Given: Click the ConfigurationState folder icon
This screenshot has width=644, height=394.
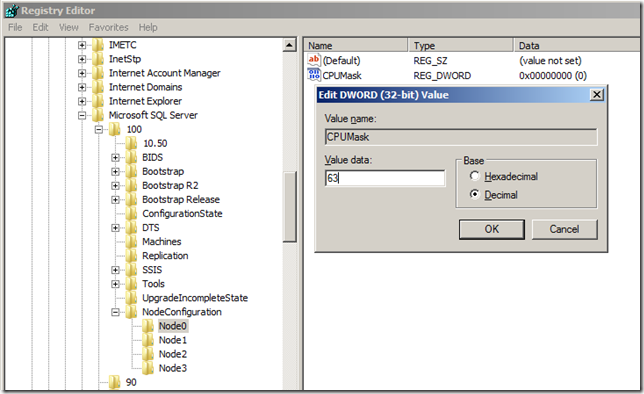Looking at the screenshot, I should 131,214.
